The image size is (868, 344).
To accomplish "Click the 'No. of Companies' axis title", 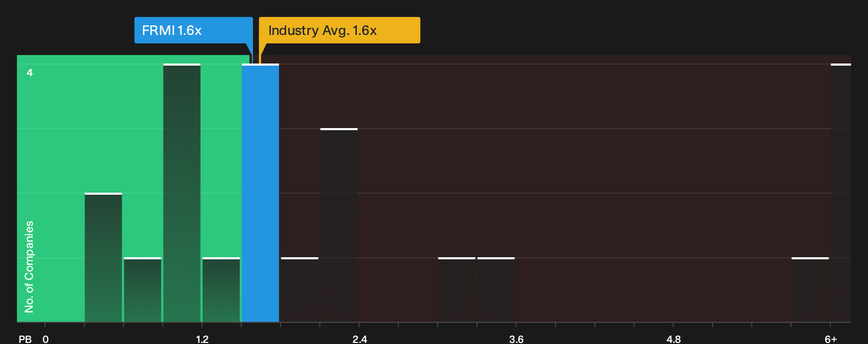I will (x=29, y=267).
